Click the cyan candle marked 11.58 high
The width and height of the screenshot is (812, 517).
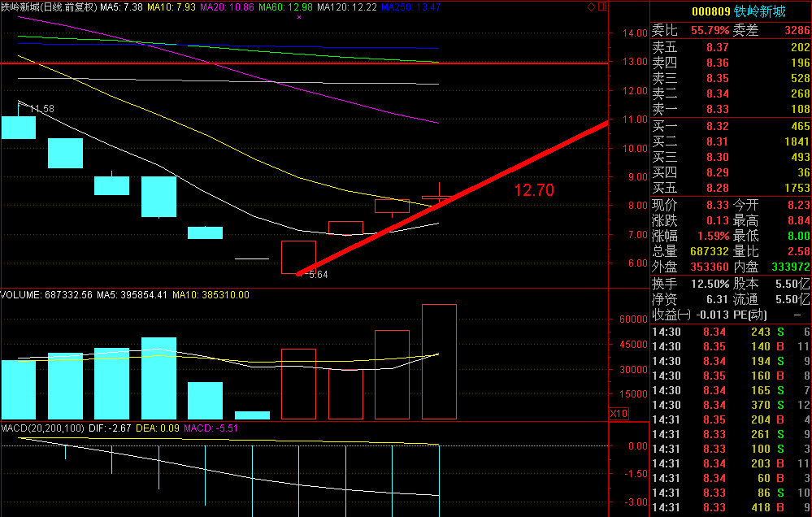(x=19, y=127)
